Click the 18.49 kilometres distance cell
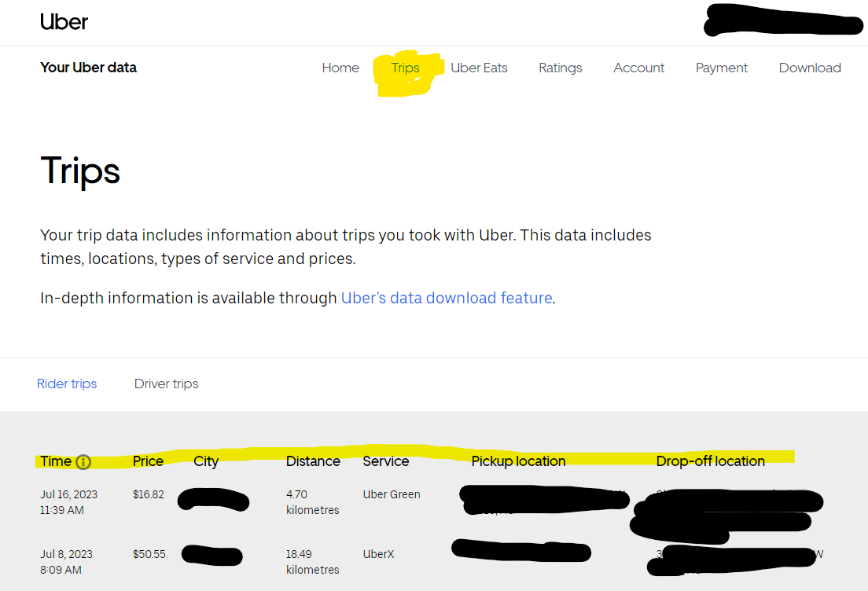Viewport: 868px width, 591px height. (313, 562)
